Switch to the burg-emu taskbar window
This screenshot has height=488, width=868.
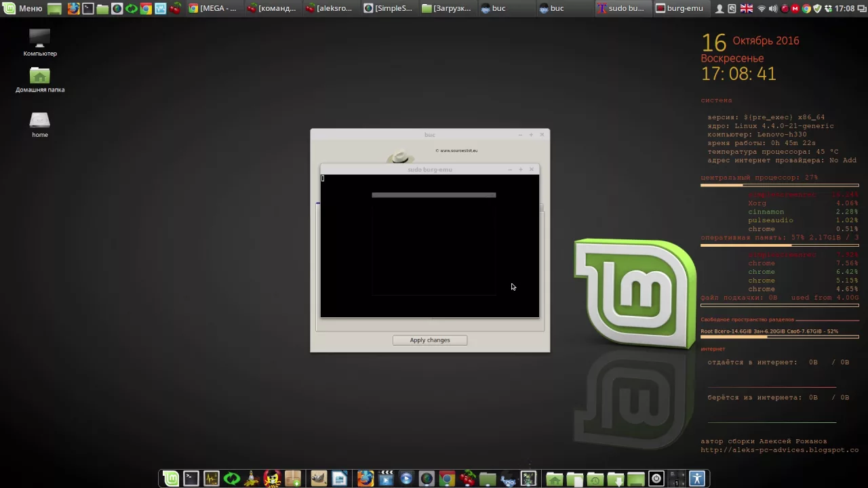pyautogui.click(x=680, y=9)
